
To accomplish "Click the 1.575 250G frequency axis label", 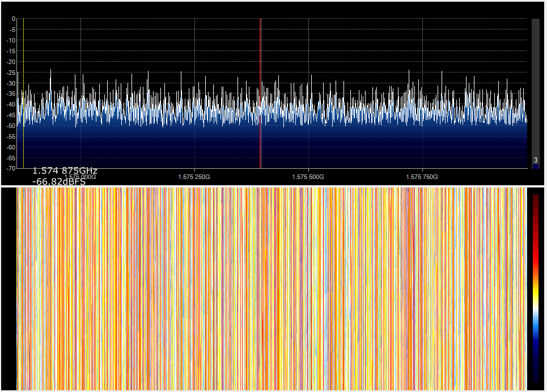I will click(194, 177).
